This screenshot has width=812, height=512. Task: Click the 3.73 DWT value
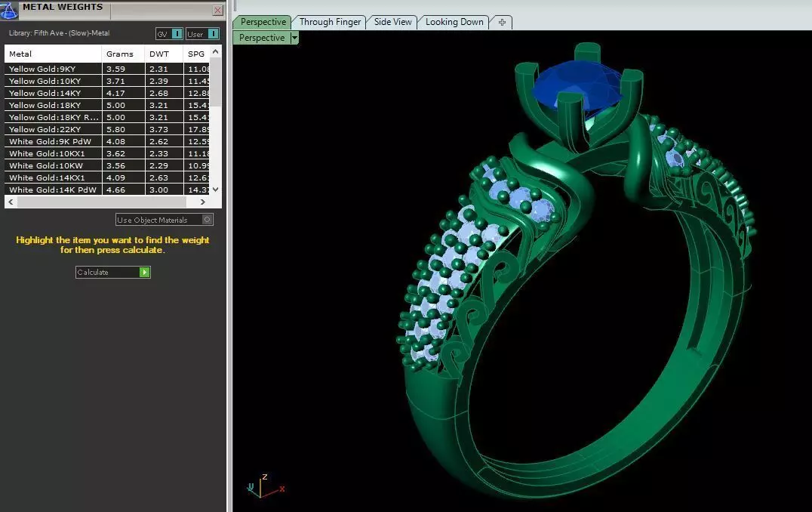coord(158,130)
